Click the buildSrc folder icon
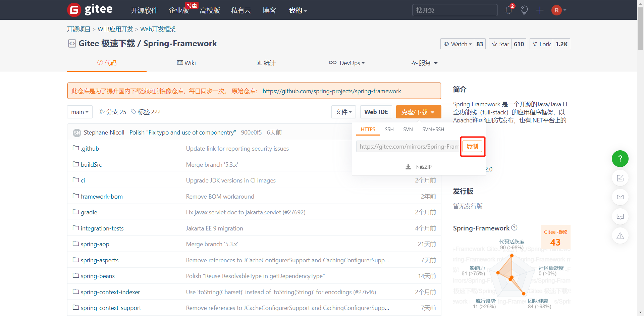 coord(76,164)
